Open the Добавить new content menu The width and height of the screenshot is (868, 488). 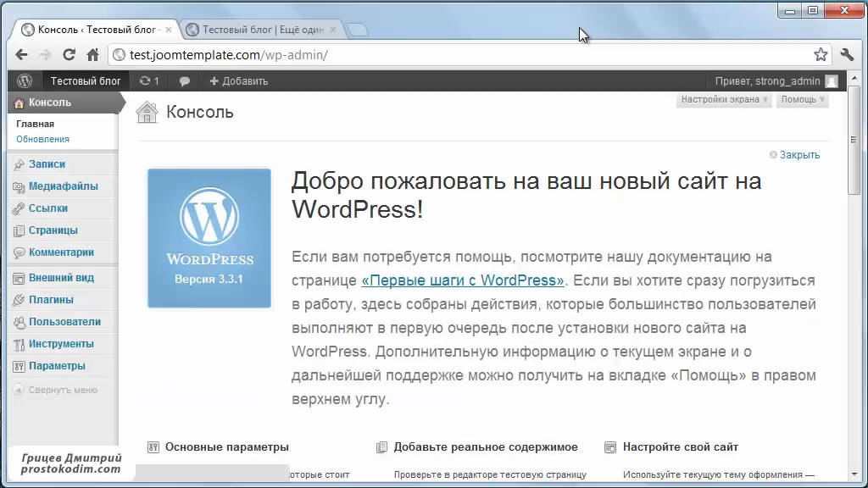click(238, 81)
